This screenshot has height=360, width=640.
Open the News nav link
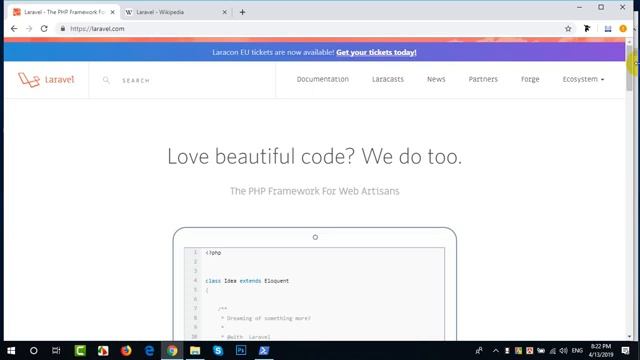436,79
